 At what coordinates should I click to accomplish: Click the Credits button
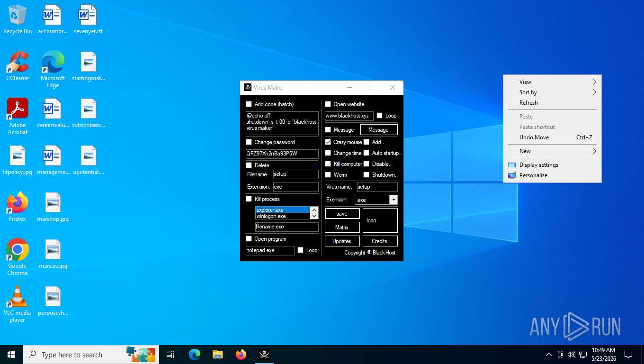click(x=380, y=241)
